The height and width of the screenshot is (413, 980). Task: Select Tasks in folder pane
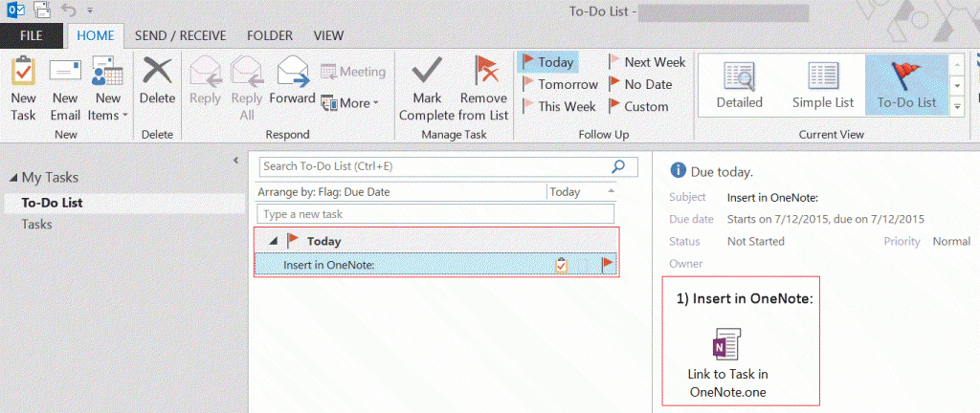coord(37,224)
